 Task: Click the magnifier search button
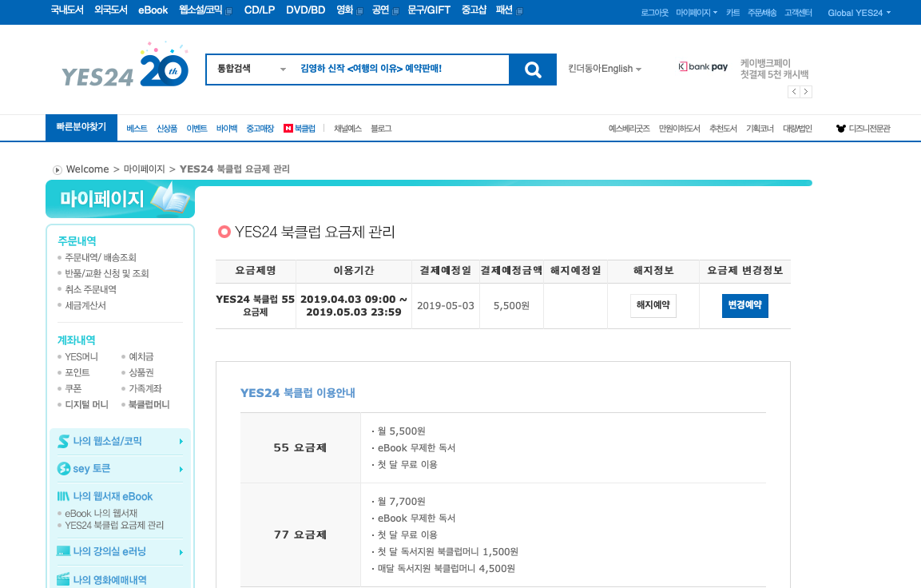pos(533,70)
